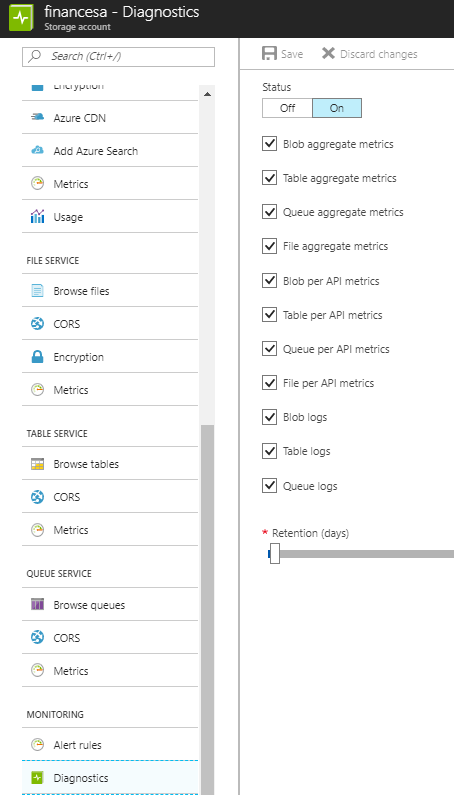Click the Add Azure Search cloud icon
Image resolution: width=454 pixels, height=795 pixels.
pos(38,151)
